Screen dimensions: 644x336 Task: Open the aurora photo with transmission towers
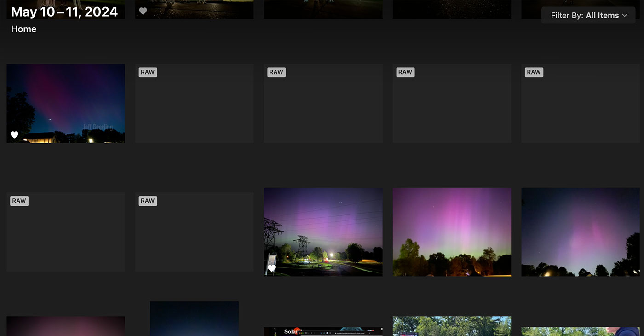pyautogui.click(x=323, y=232)
